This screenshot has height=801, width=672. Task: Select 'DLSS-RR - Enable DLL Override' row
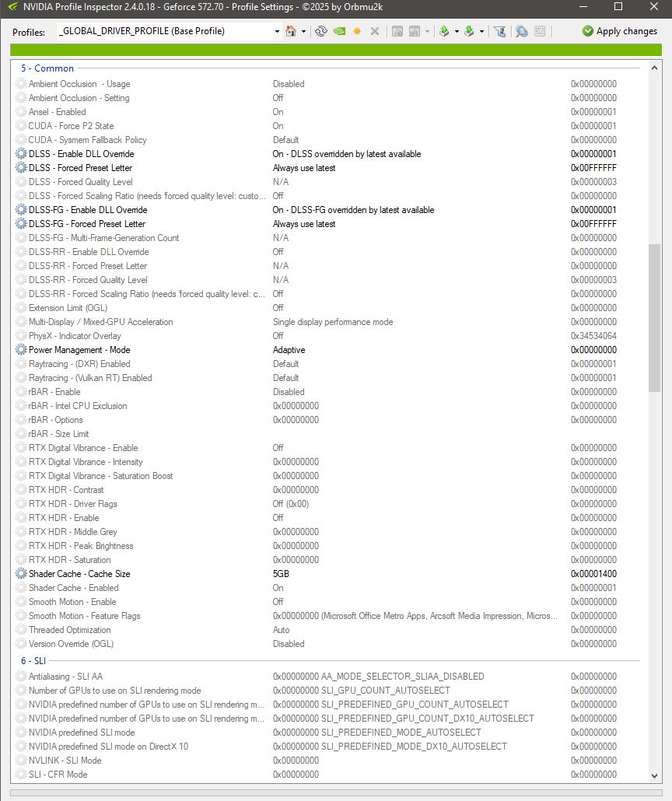tap(327, 252)
